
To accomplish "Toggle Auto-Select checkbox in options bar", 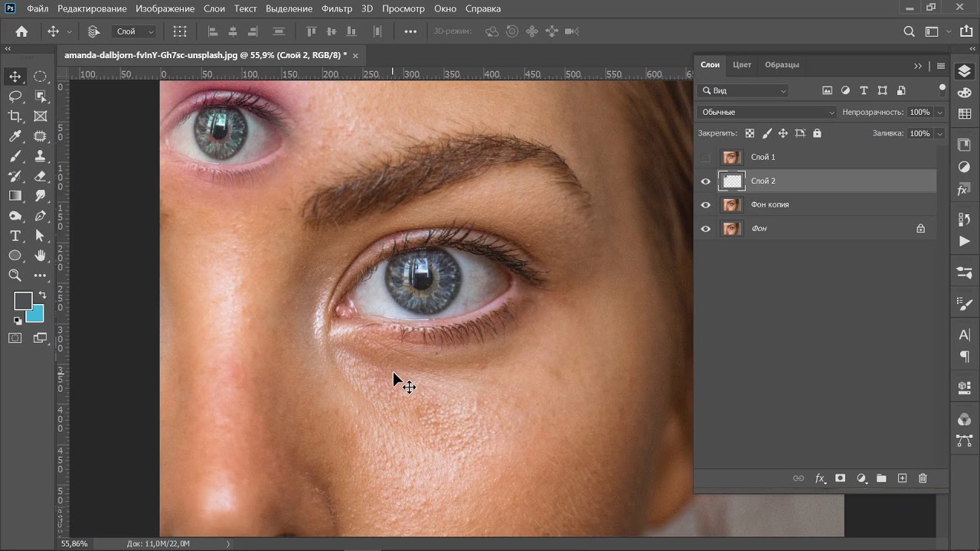I will 93,31.
